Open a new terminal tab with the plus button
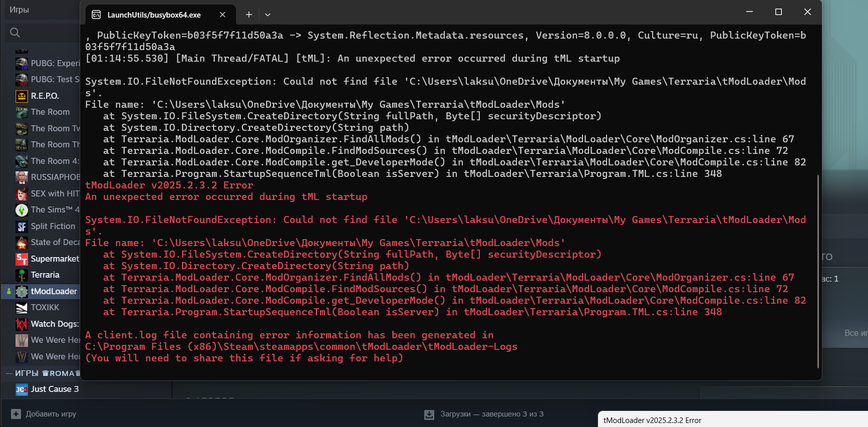Image resolution: width=868 pixels, height=427 pixels. [x=248, y=15]
